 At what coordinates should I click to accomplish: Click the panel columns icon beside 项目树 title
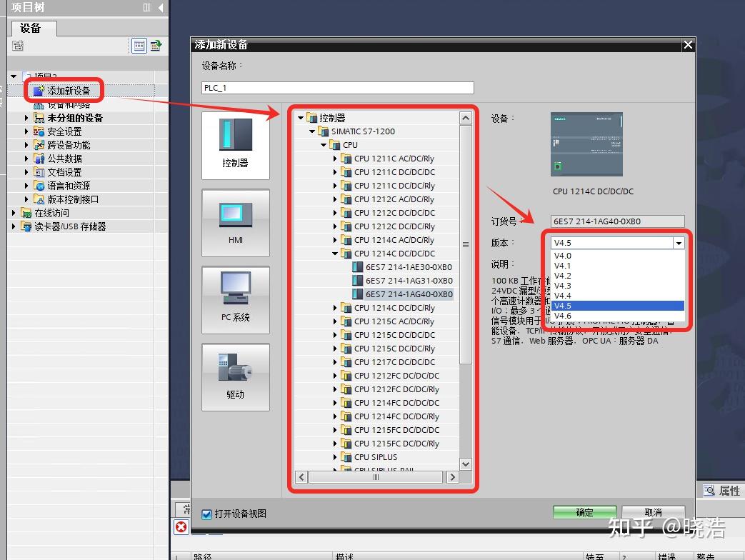147,8
